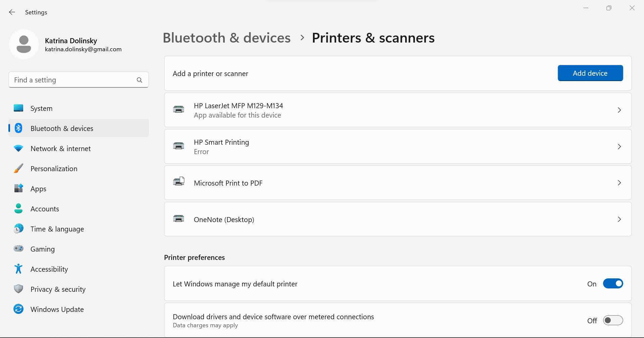The height and width of the screenshot is (338, 644).
Task: Select the Personalization paintbrush icon
Action: click(x=18, y=168)
